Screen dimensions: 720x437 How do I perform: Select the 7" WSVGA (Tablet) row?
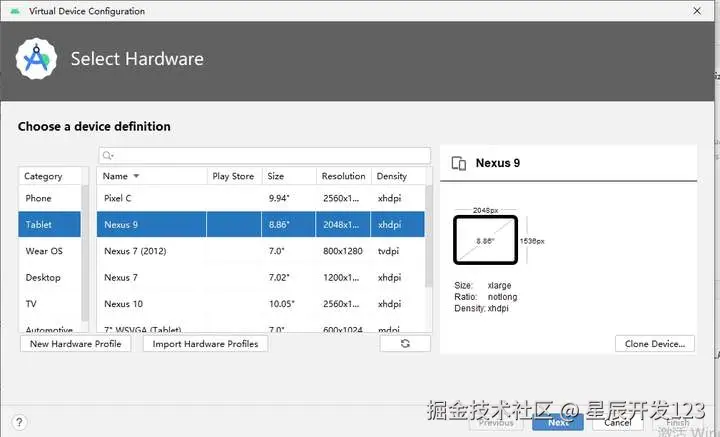[261, 328]
